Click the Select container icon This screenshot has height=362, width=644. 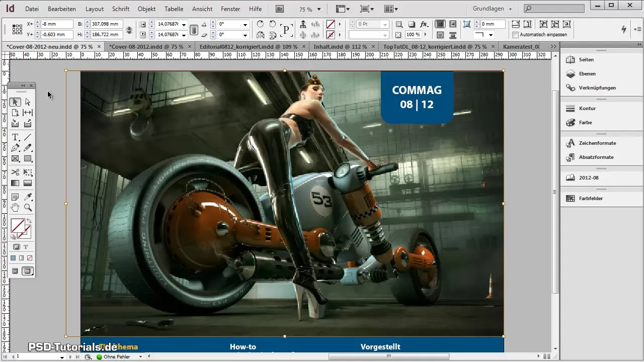302,24
